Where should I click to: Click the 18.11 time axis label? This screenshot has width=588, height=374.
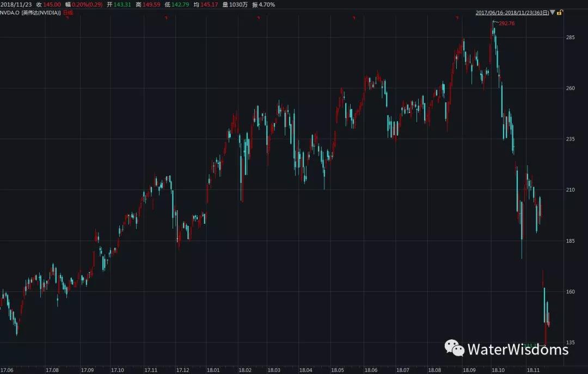coord(533,370)
